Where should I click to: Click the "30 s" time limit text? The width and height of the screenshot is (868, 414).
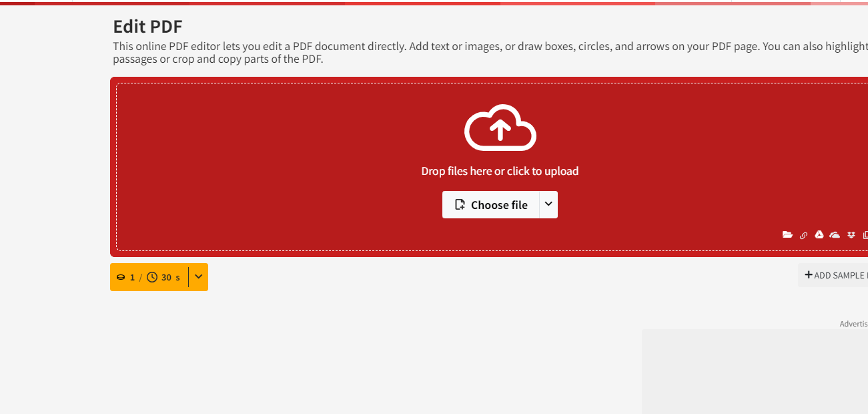[171, 277]
